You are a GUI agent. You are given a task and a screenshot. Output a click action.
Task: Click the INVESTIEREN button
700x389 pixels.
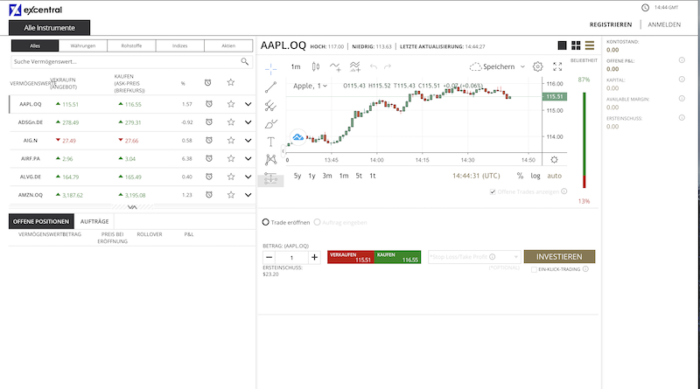coord(559,257)
